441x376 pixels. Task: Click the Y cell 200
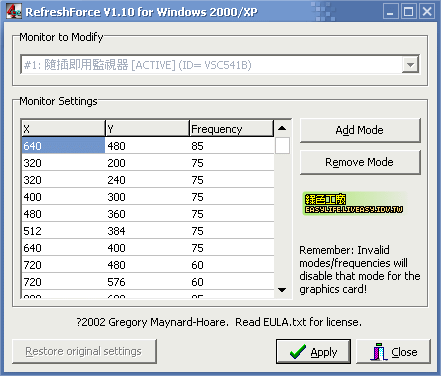(x=147, y=163)
